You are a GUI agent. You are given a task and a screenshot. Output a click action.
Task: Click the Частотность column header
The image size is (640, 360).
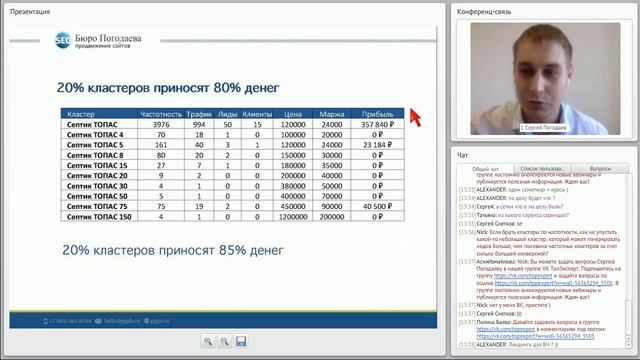pos(161,114)
